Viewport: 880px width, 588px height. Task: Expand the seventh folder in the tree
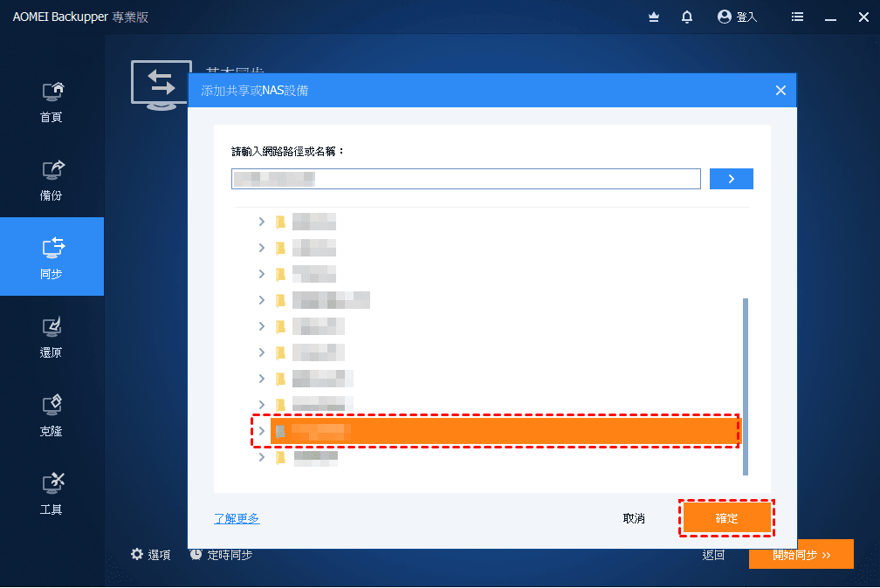point(262,379)
